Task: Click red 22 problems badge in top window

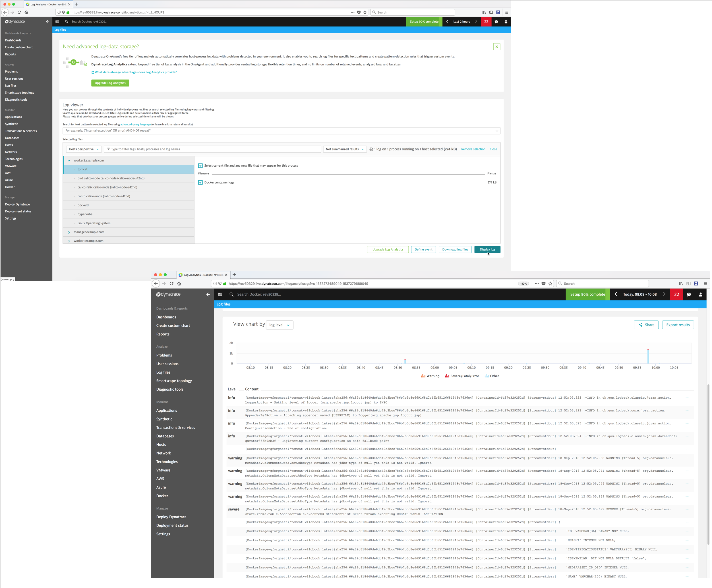Action: point(486,22)
